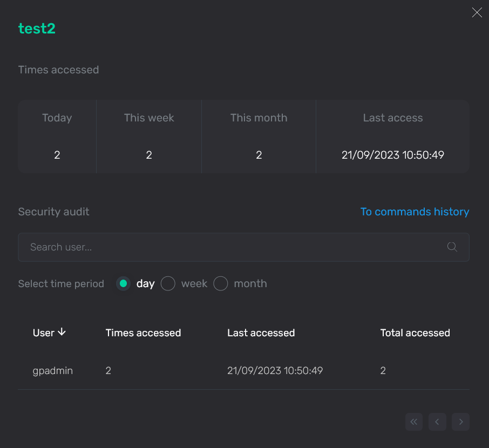Screen dimensions: 489x448
Task: Sort table by Total accessed column
Action: (x=415, y=332)
